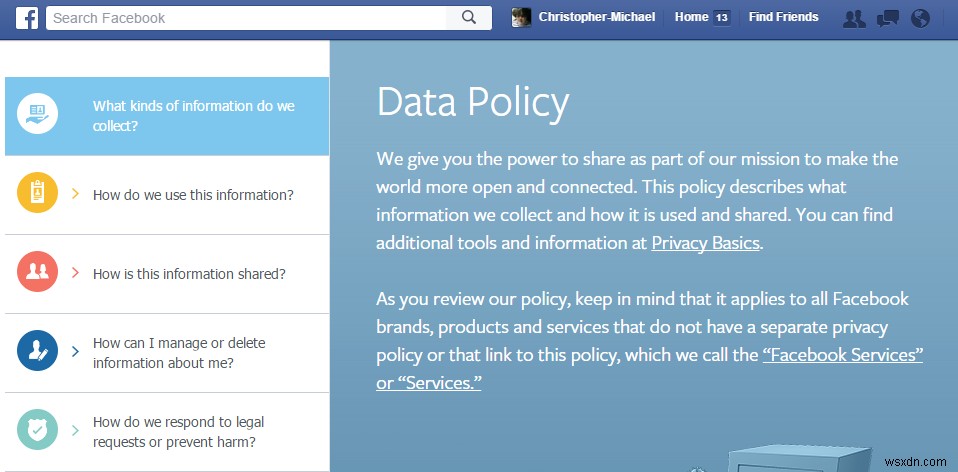Click the search magnifier button
The width and height of the screenshot is (958, 472).
point(469,18)
